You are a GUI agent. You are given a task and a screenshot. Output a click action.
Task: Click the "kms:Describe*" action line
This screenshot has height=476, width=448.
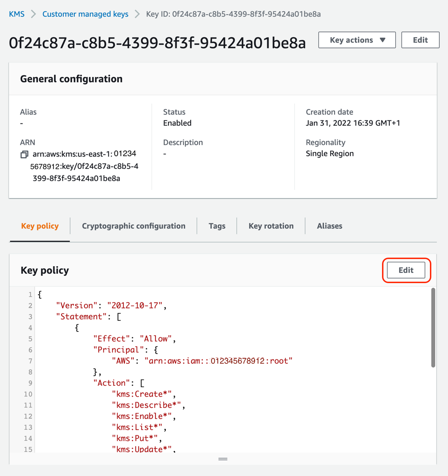coord(148,405)
